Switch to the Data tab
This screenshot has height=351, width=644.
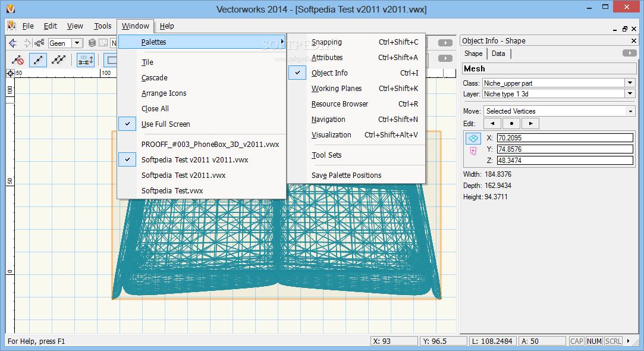tap(498, 54)
